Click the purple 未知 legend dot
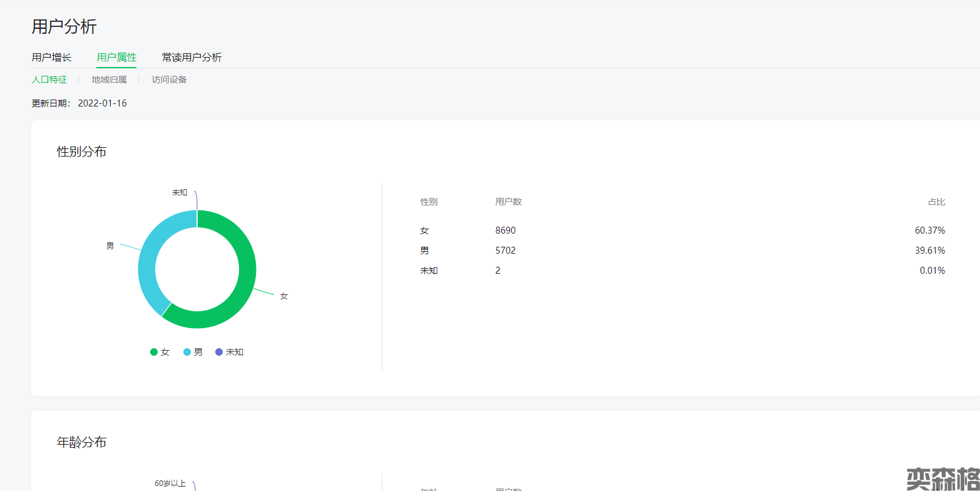 (219, 352)
